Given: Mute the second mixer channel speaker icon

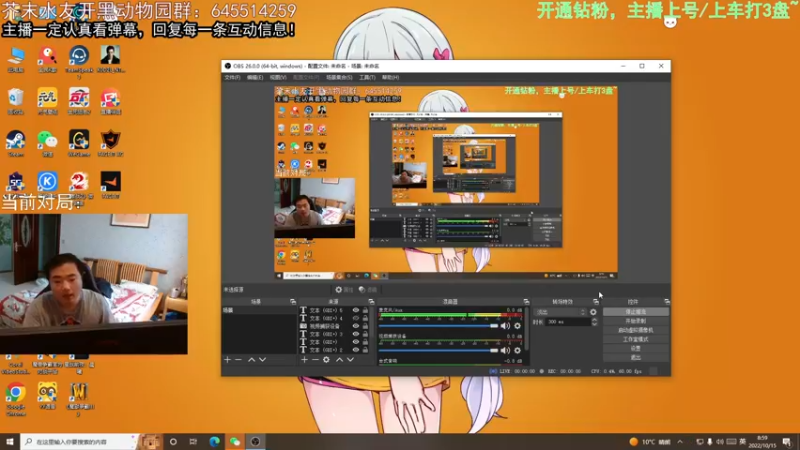Looking at the screenshot, I should (x=505, y=351).
